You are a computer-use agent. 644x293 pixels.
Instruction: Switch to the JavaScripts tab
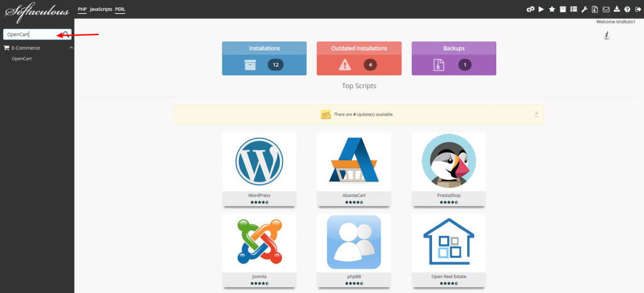click(x=101, y=9)
